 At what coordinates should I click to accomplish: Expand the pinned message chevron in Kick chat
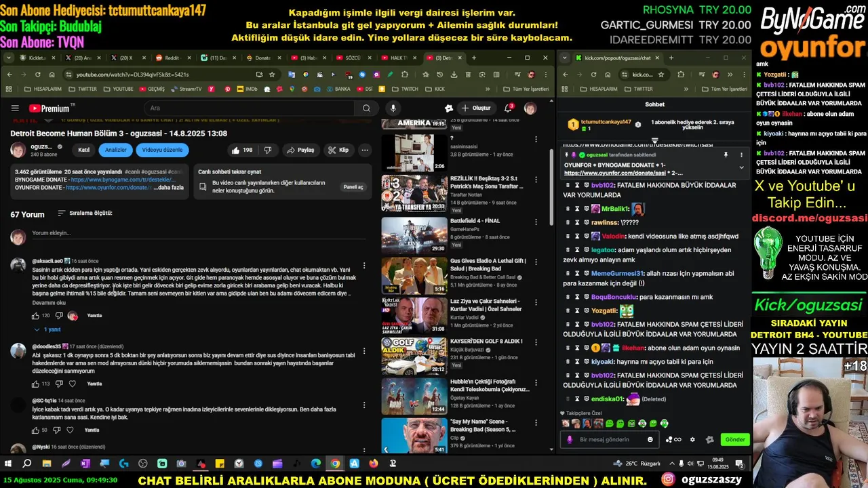tap(741, 166)
